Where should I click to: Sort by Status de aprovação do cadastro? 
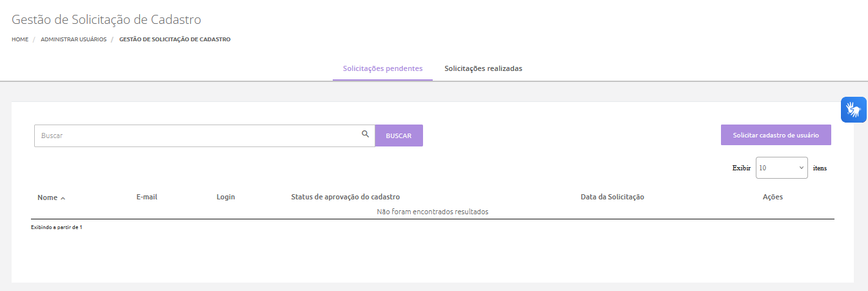point(345,197)
